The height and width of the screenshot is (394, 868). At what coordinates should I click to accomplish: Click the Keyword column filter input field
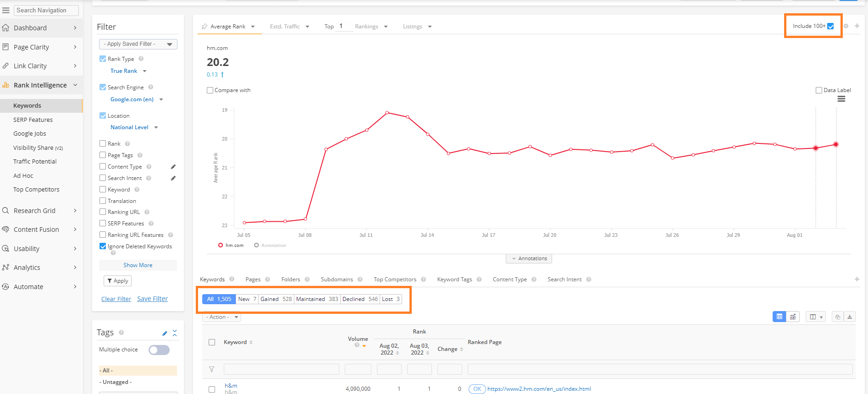(x=281, y=369)
